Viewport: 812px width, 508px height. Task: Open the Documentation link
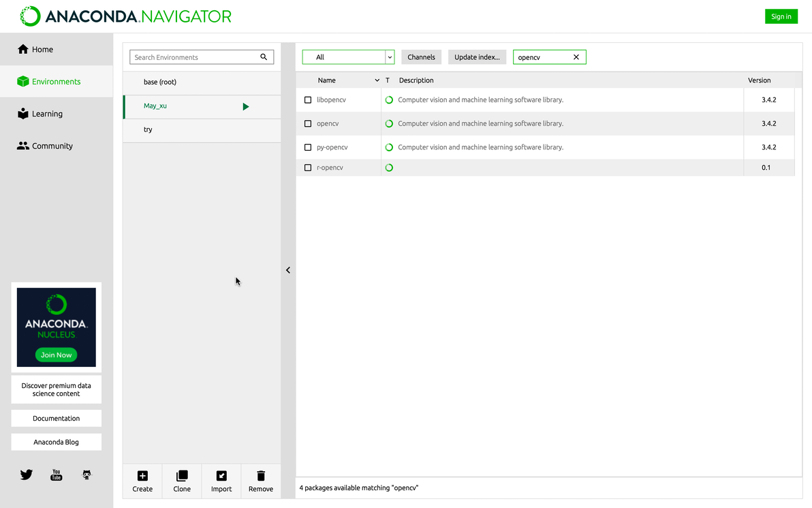[56, 418]
